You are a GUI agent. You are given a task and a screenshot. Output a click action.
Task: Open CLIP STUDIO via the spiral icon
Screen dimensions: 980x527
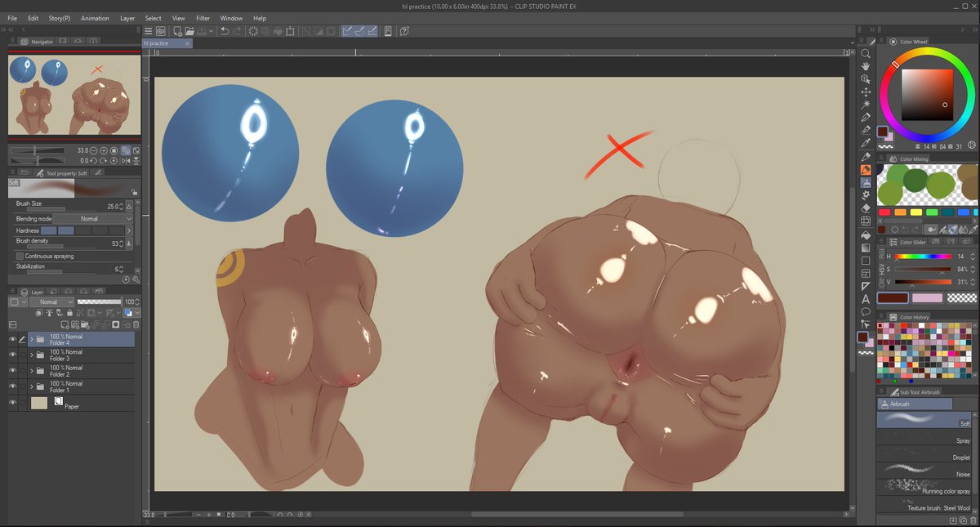161,31
